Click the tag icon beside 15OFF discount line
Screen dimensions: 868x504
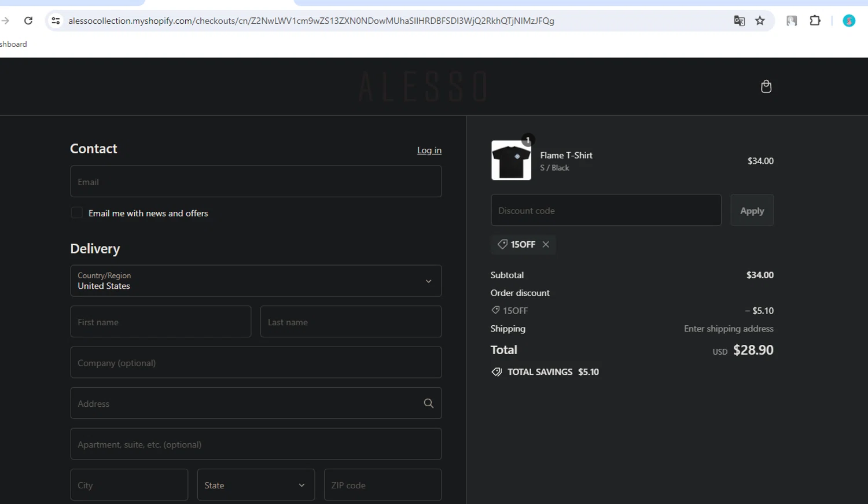tap(495, 310)
